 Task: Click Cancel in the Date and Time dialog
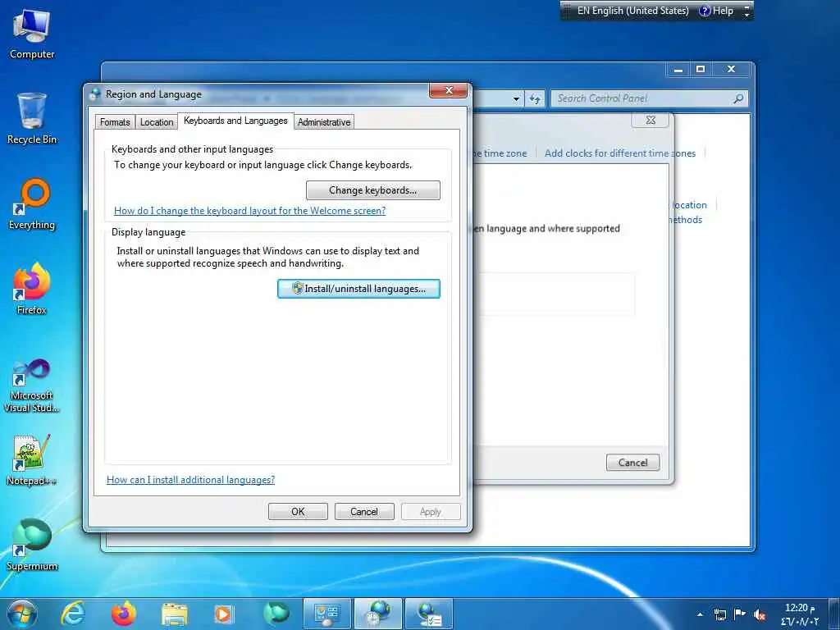pyautogui.click(x=632, y=463)
